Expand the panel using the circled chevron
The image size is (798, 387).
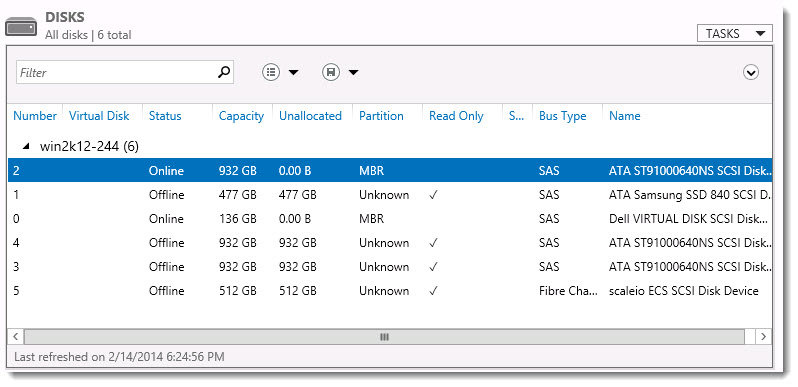[x=751, y=73]
